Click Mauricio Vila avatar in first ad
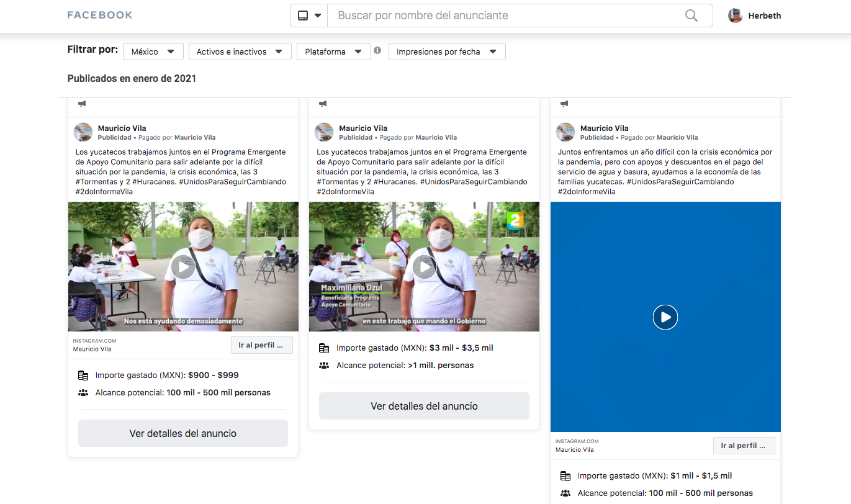Image resolution: width=851 pixels, height=504 pixels. click(83, 132)
